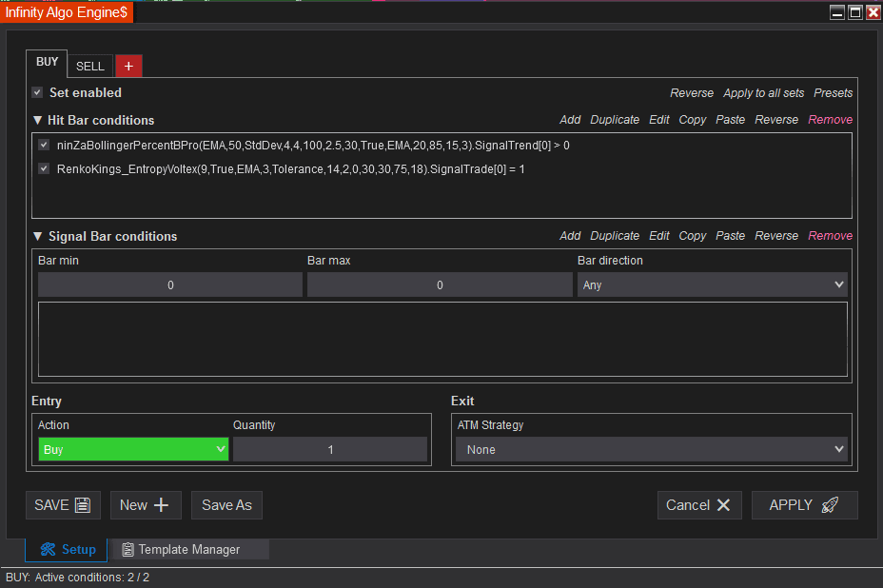Image resolution: width=883 pixels, height=588 pixels.
Task: Click Add in Hit Bar conditions
Action: [570, 120]
